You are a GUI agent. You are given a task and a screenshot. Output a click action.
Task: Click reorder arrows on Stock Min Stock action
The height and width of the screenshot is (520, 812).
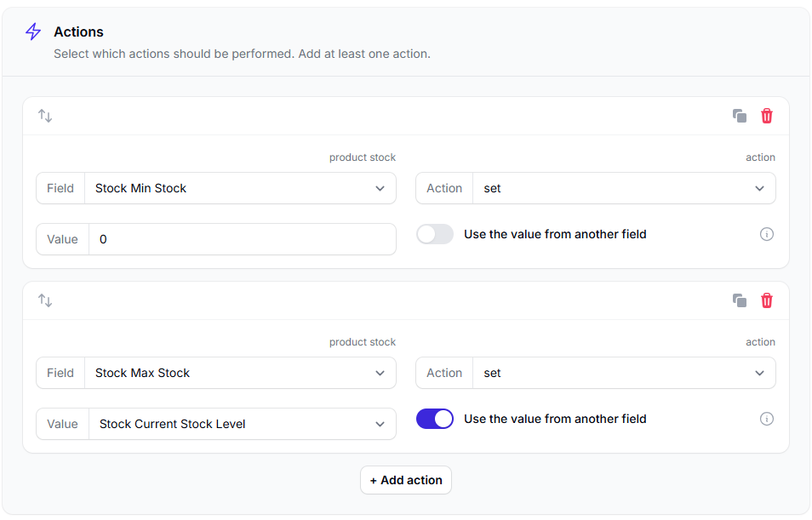click(45, 116)
